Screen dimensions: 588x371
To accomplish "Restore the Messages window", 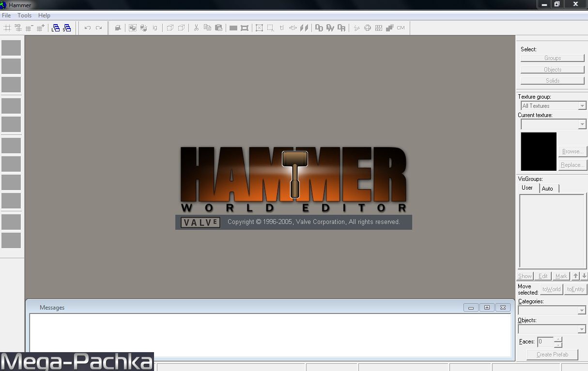I will 487,308.
